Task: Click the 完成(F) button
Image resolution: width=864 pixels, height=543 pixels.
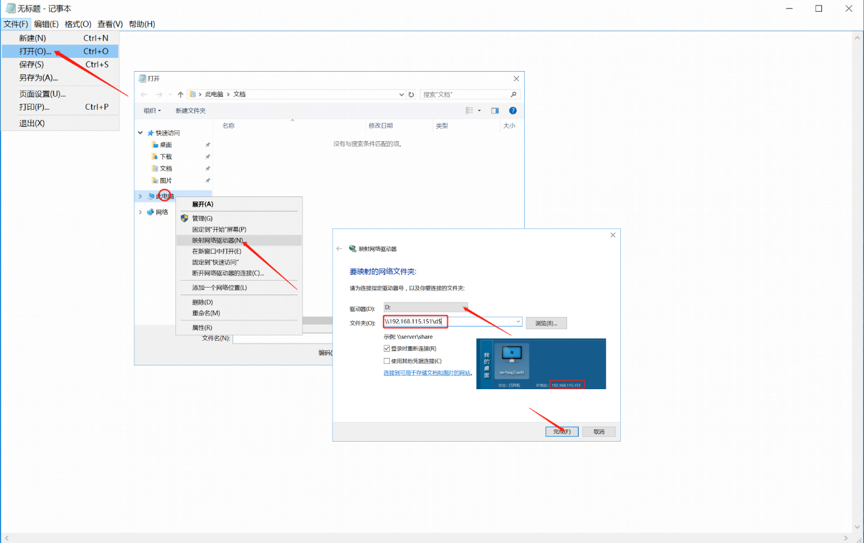Action: (x=561, y=432)
